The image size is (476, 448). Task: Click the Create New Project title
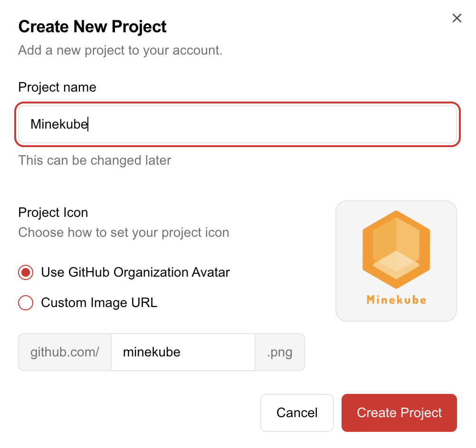tap(92, 27)
